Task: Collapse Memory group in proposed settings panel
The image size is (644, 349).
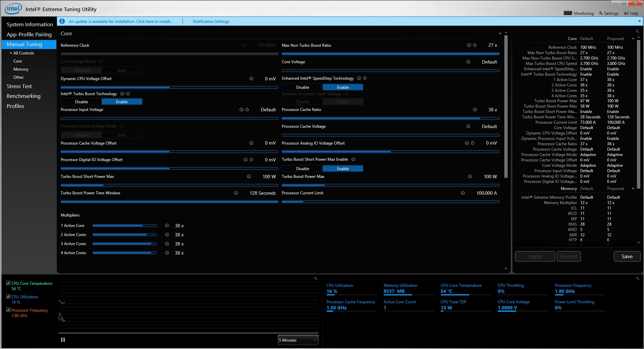Action: pos(633,189)
